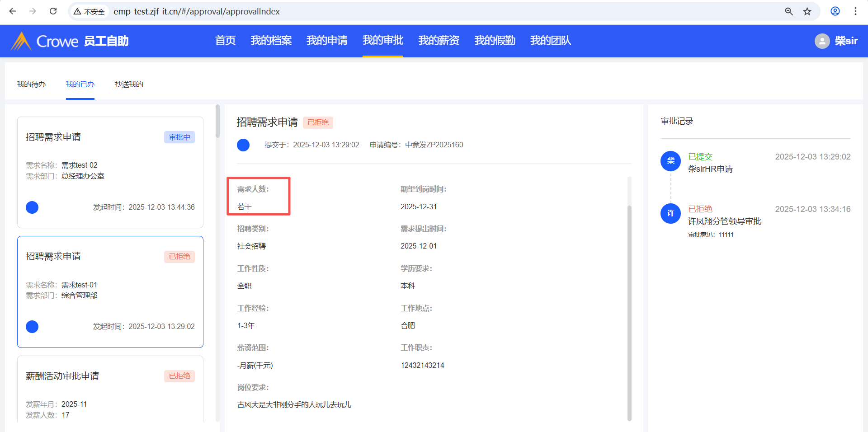Open the 柴sir username menu
This screenshot has width=868, height=432.
point(846,41)
